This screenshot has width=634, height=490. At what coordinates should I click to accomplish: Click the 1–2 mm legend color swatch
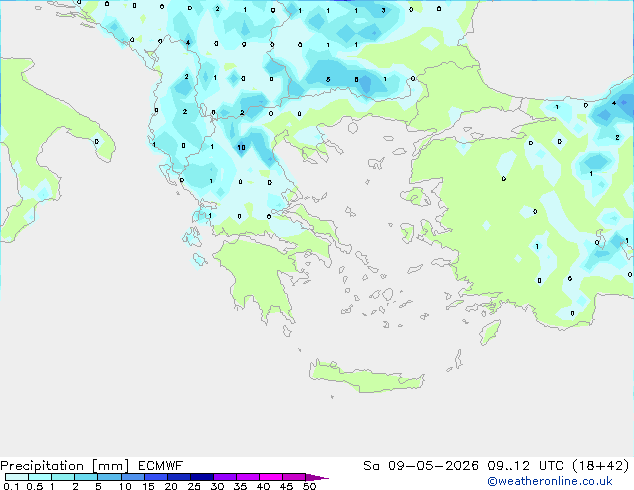[63, 477]
